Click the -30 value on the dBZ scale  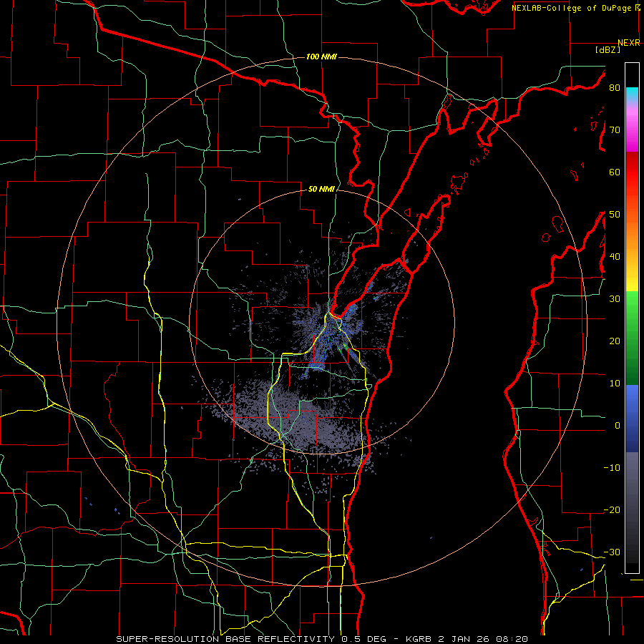[612, 552]
